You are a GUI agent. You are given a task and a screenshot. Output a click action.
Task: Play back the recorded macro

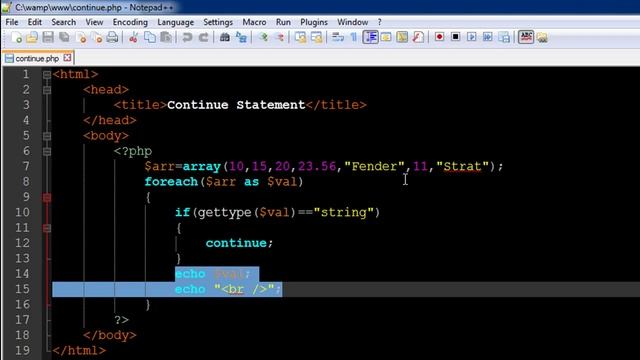pos(471,37)
